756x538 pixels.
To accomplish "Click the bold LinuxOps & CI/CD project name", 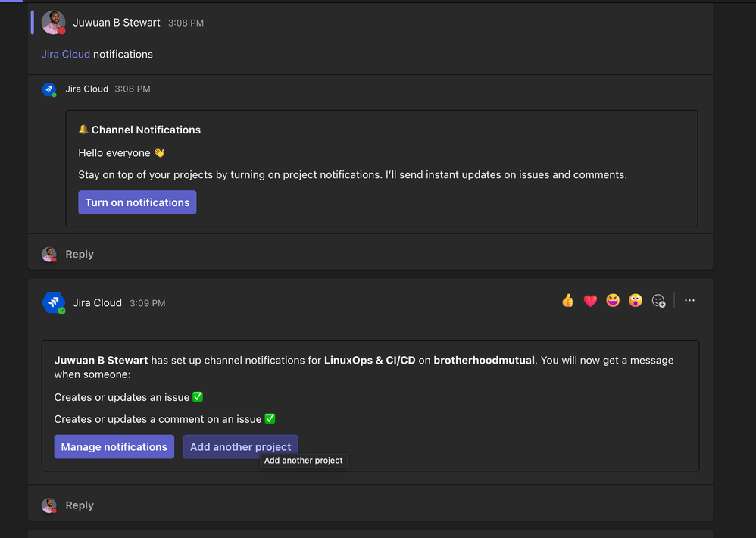I will tap(370, 361).
